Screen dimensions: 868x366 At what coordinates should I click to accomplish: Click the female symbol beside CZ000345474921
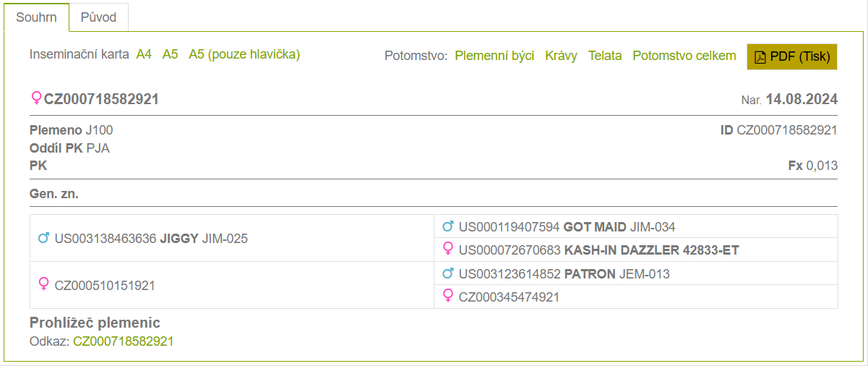(447, 297)
